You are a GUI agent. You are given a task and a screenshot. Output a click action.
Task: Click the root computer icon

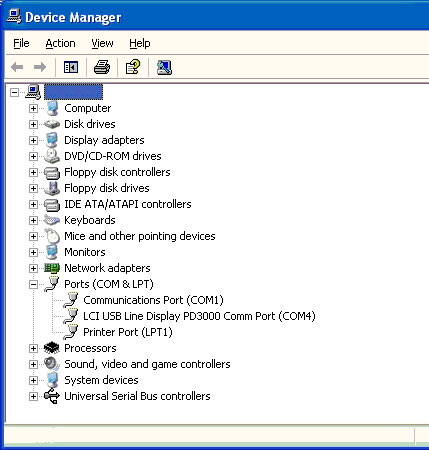[x=33, y=92]
